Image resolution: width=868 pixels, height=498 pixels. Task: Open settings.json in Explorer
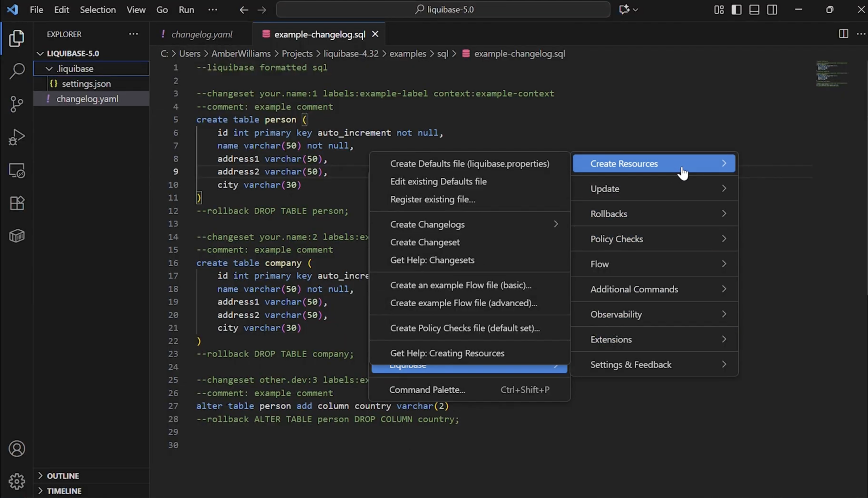click(91, 83)
